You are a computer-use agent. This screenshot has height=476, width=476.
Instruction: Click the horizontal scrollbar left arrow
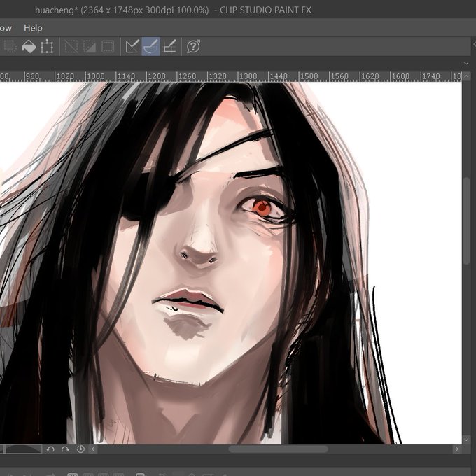93,449
